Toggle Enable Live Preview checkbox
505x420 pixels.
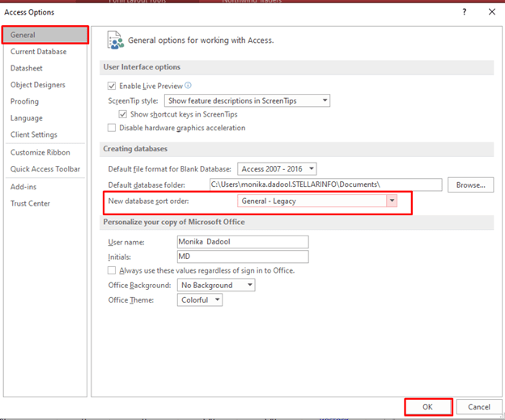coord(112,85)
